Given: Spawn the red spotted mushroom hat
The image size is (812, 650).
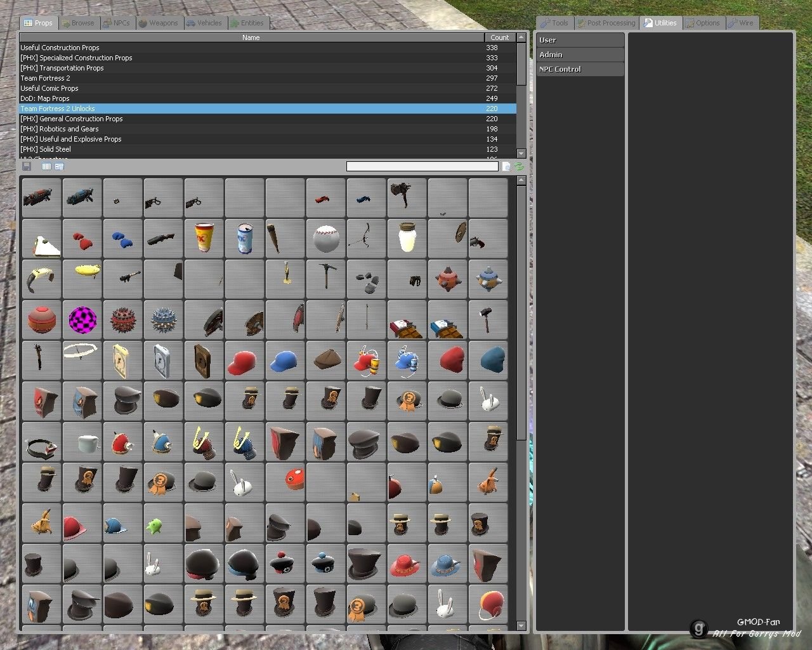Looking at the screenshot, I should click(285, 482).
